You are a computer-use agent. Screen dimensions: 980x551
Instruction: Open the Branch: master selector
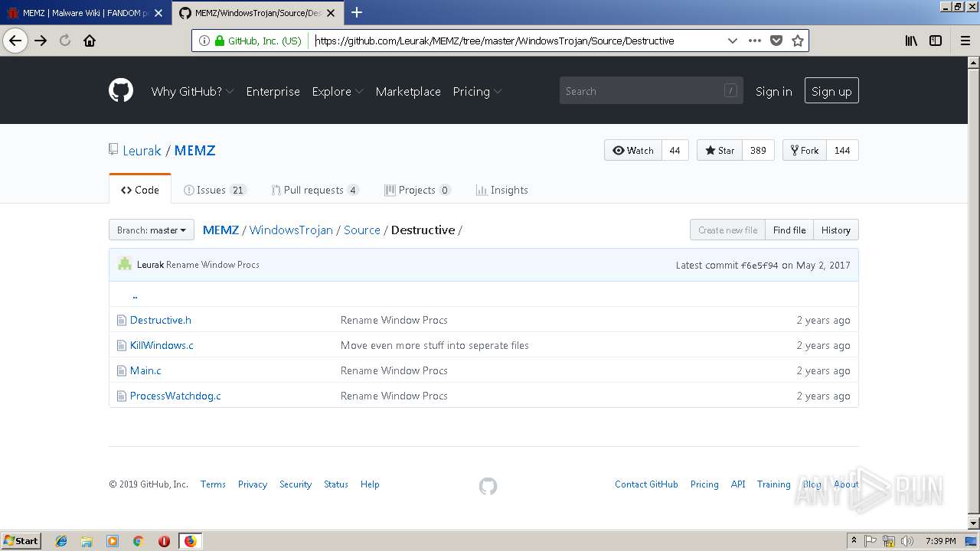tap(152, 230)
